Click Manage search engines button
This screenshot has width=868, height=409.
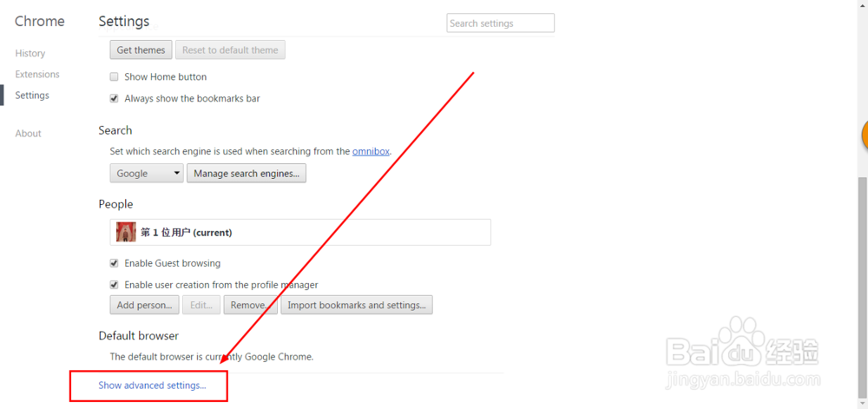pyautogui.click(x=247, y=173)
